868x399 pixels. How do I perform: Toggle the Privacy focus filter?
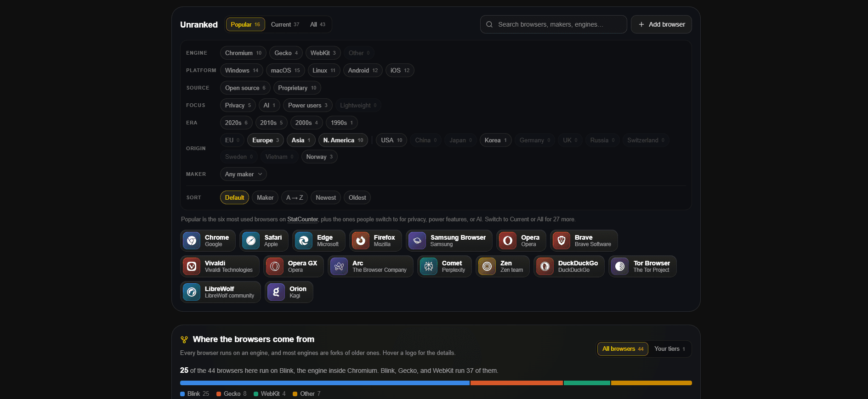tap(238, 105)
